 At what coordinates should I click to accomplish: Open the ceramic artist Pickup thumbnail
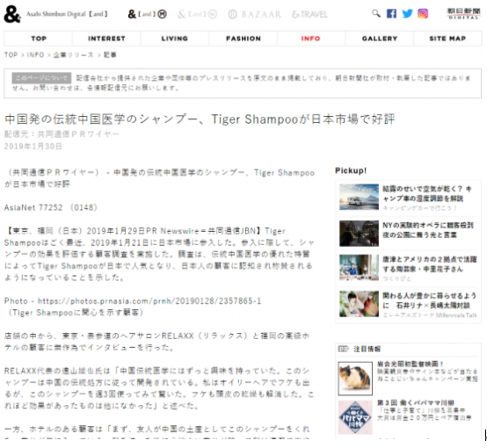[x=359, y=268]
